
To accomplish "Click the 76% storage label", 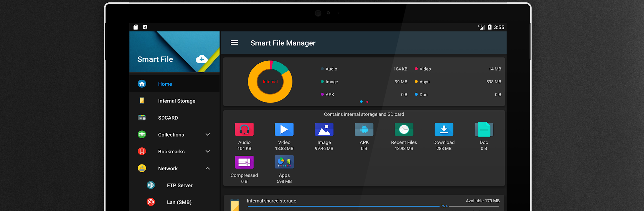I will click(444, 206).
